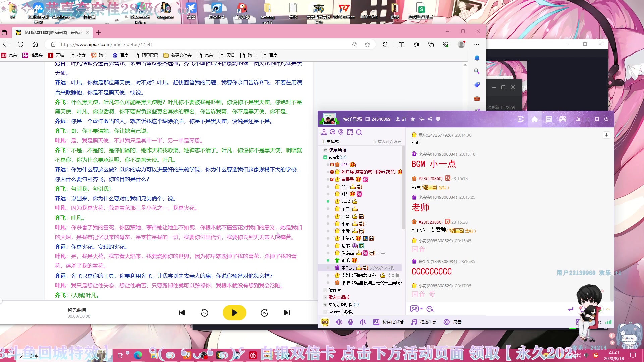The image size is (644, 362).
Task: Open the 唯品会 bookmark
Action: (33, 55)
